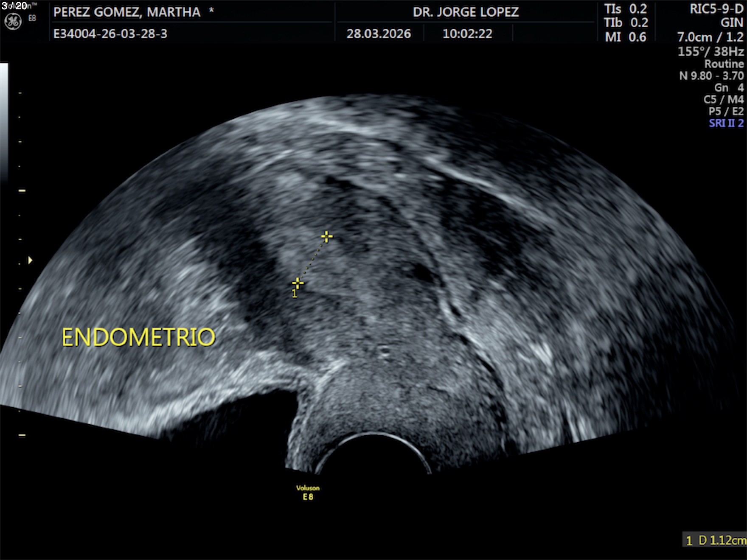Click the GE logo in the corner
Image resolution: width=747 pixels, height=560 pixels.
[x=13, y=21]
